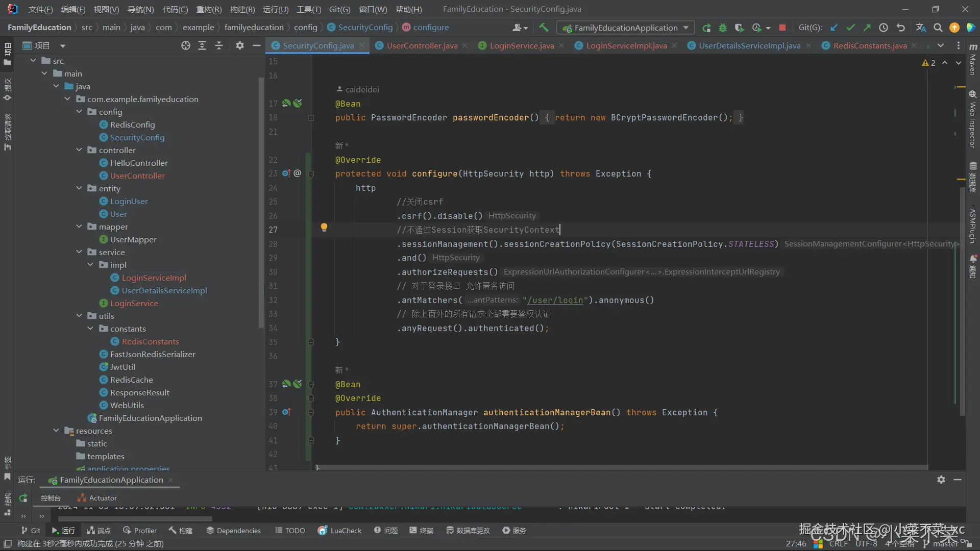Collapse the controller folder in project tree
Screen dimensions: 980x551
79,150
